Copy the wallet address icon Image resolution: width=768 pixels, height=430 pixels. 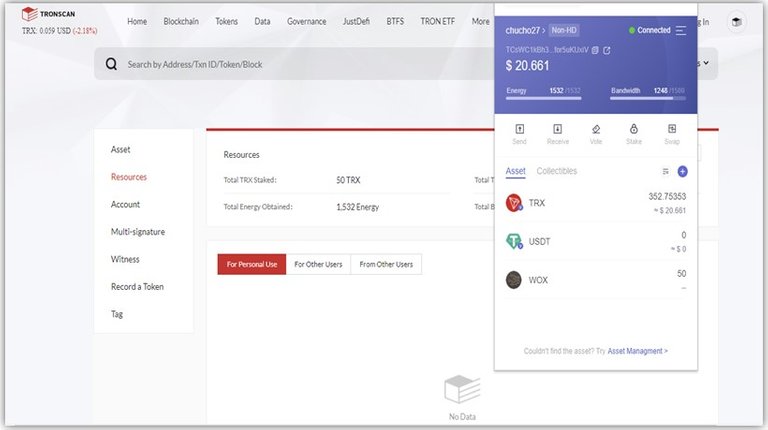pos(595,50)
